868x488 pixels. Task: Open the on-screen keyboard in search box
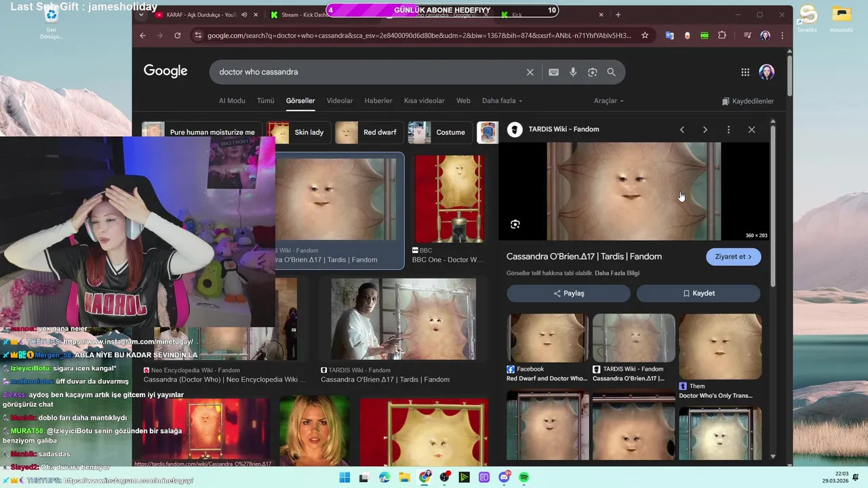coord(554,72)
